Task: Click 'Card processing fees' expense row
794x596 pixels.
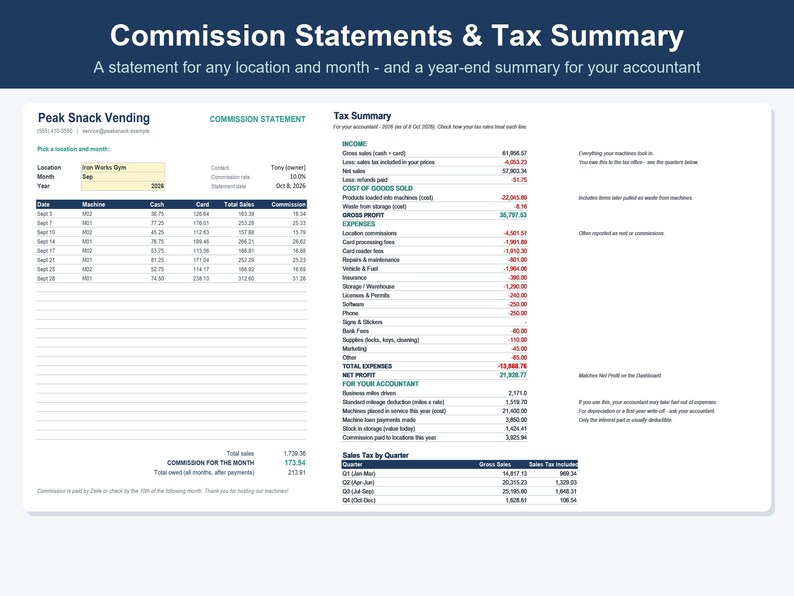Action: coord(434,242)
